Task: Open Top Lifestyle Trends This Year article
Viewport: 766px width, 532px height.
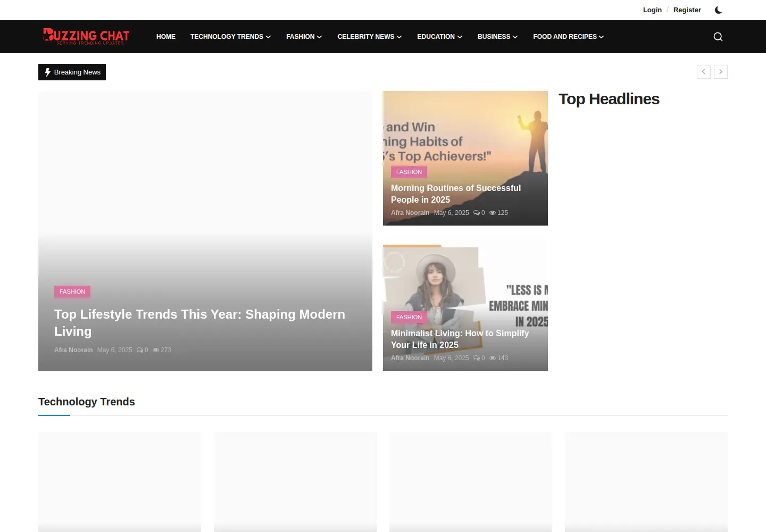Action: click(x=200, y=323)
